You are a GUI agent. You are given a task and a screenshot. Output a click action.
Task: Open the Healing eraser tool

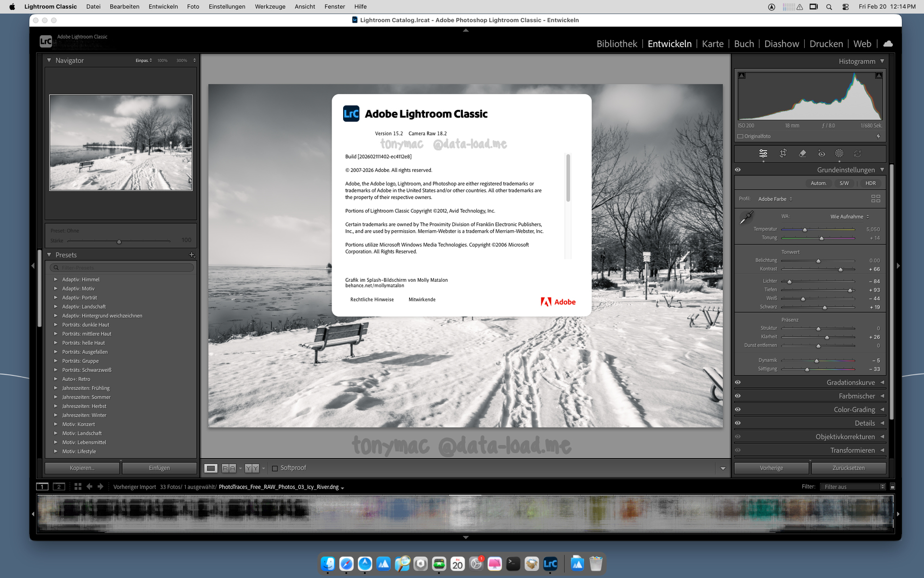pyautogui.click(x=802, y=153)
